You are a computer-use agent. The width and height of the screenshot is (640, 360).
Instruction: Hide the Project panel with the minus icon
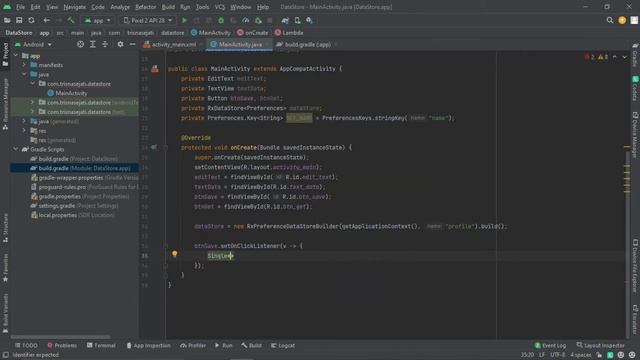click(132, 44)
